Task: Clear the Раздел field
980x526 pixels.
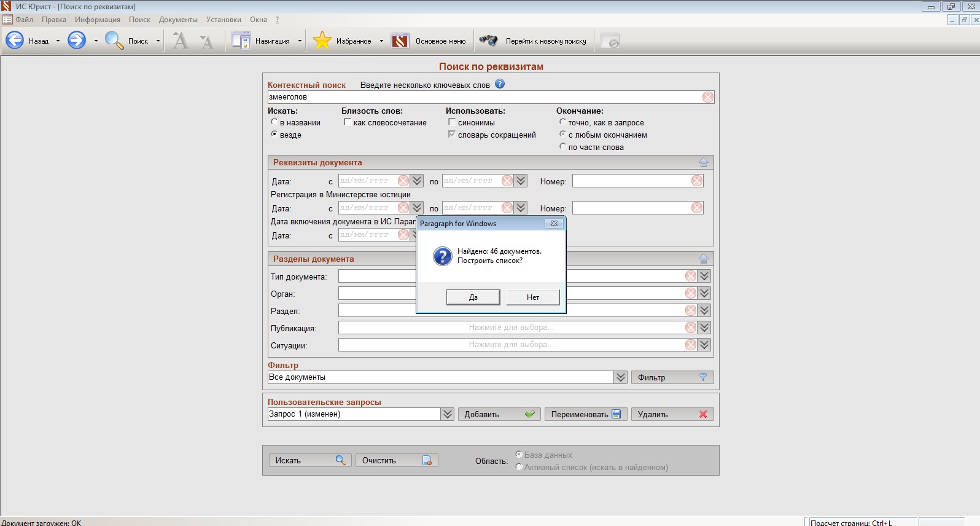Action: pyautogui.click(x=691, y=311)
